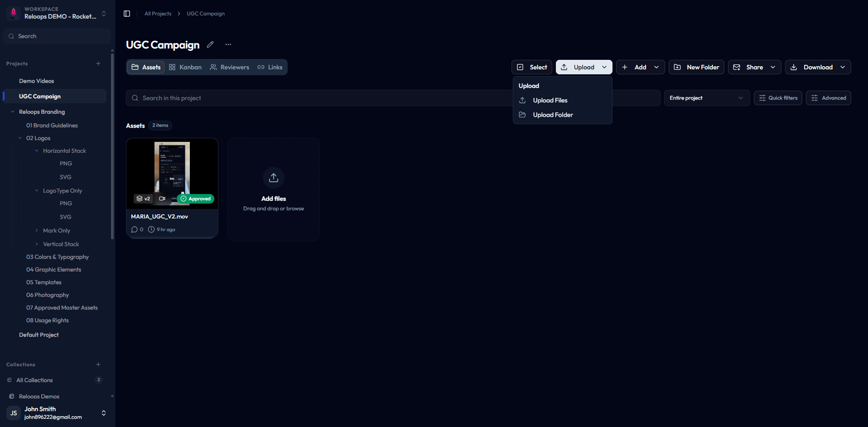Add a new collection with plus icon
Image resolution: width=868 pixels, height=427 pixels.
point(98,364)
